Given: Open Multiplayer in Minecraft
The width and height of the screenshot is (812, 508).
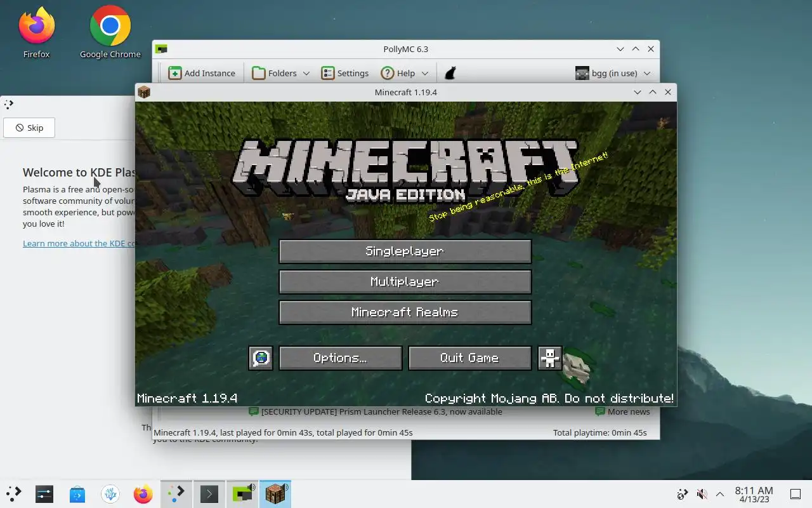Looking at the screenshot, I should 405,282.
